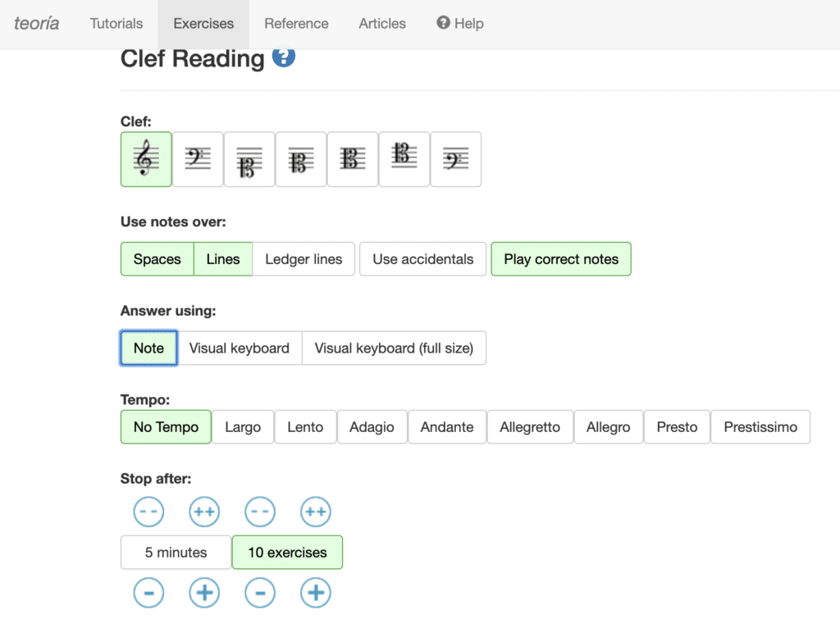Disable Play correct notes
The height and width of the screenshot is (619, 840).
pyautogui.click(x=561, y=259)
